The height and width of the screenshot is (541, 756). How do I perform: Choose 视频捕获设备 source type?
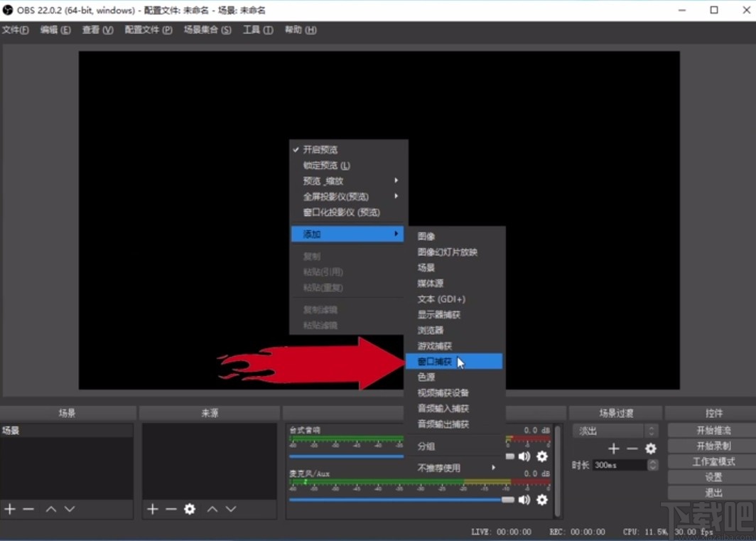pos(455,393)
